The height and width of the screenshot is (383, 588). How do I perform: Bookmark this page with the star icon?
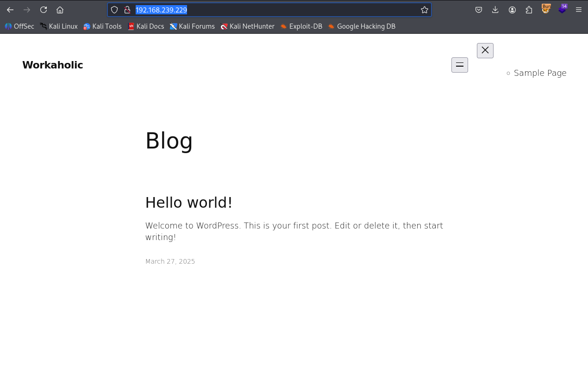424,10
